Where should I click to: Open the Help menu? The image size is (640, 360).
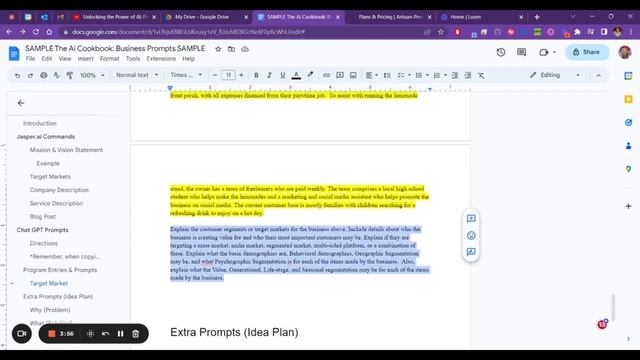pos(188,59)
